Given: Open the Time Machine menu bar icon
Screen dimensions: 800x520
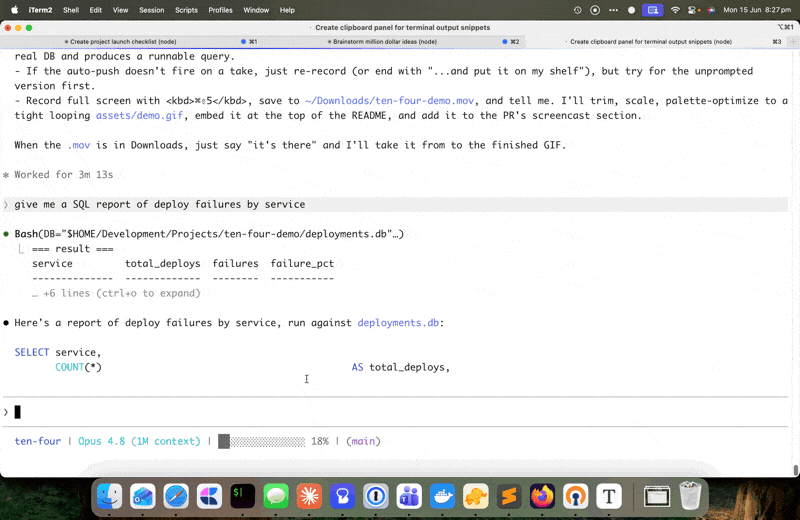Looking at the screenshot, I should click(x=577, y=10).
